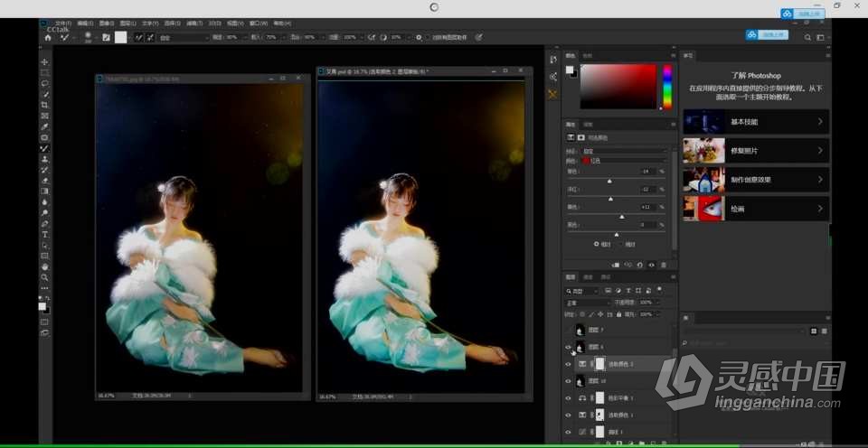Clip adjustment to layer icon in Properties
Image resolution: width=868 pixels, height=448 pixels.
click(x=616, y=265)
